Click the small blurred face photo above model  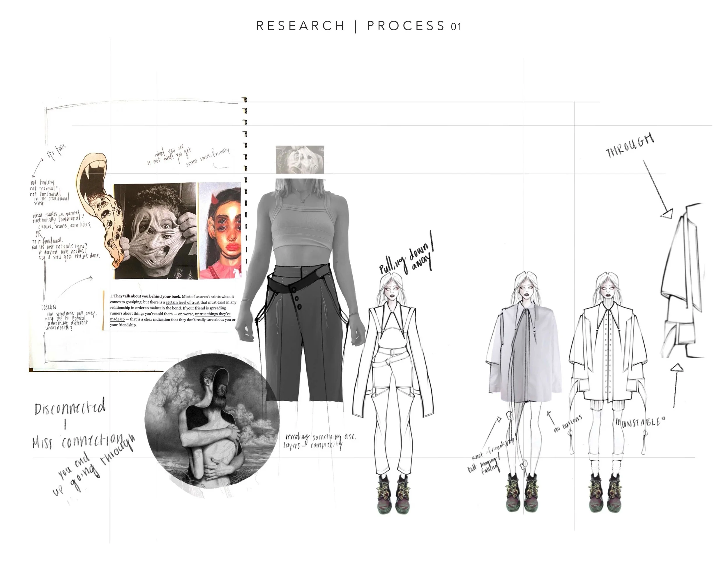click(300, 160)
